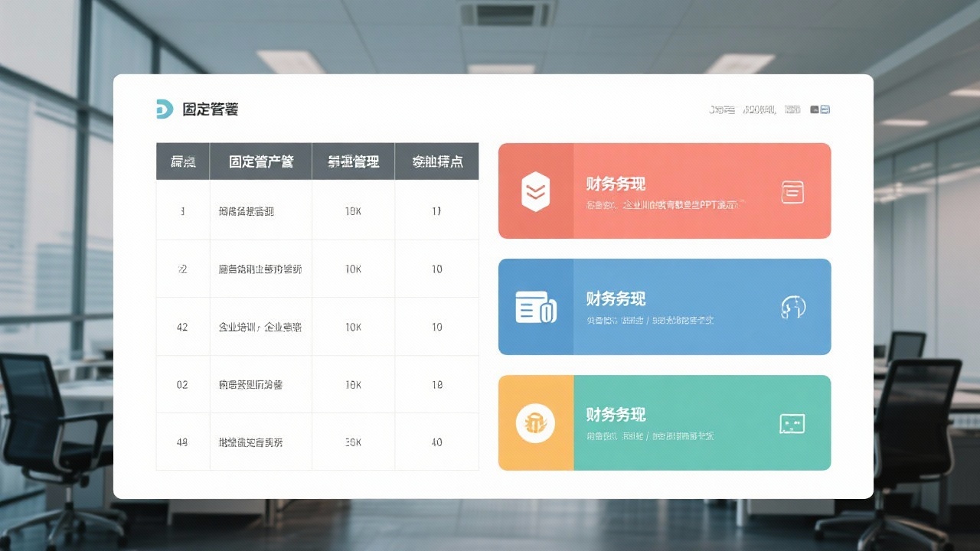Click the 变触持点 column header
This screenshot has width=980, height=551.
coord(436,161)
